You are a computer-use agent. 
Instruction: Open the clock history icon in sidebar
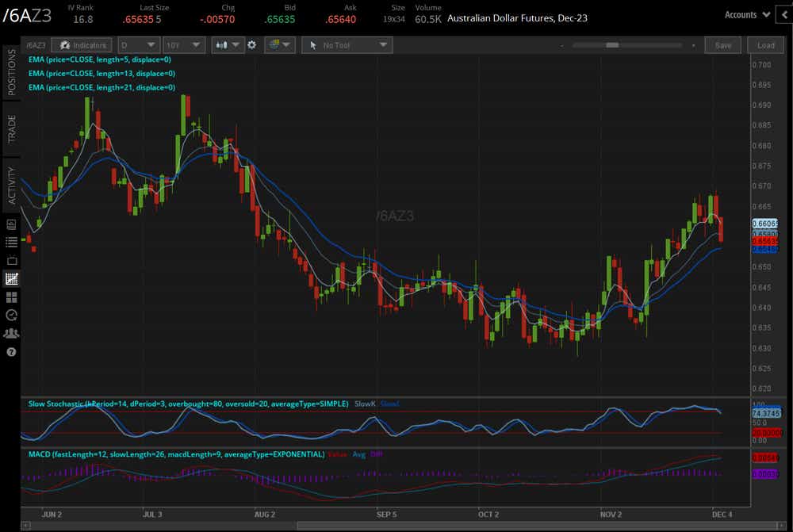(x=11, y=315)
